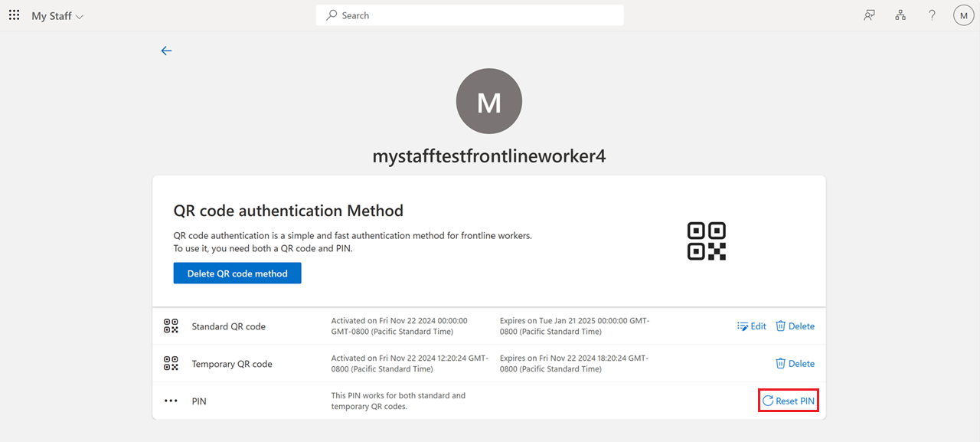This screenshot has height=442, width=980.
Task: Click the Standard QR code row icon
Action: pos(171,326)
